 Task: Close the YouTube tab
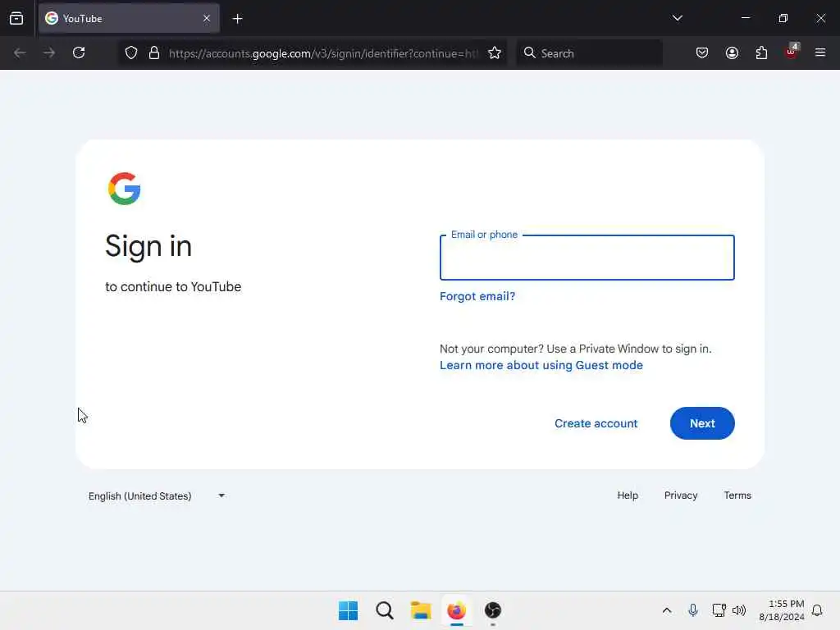[207, 19]
